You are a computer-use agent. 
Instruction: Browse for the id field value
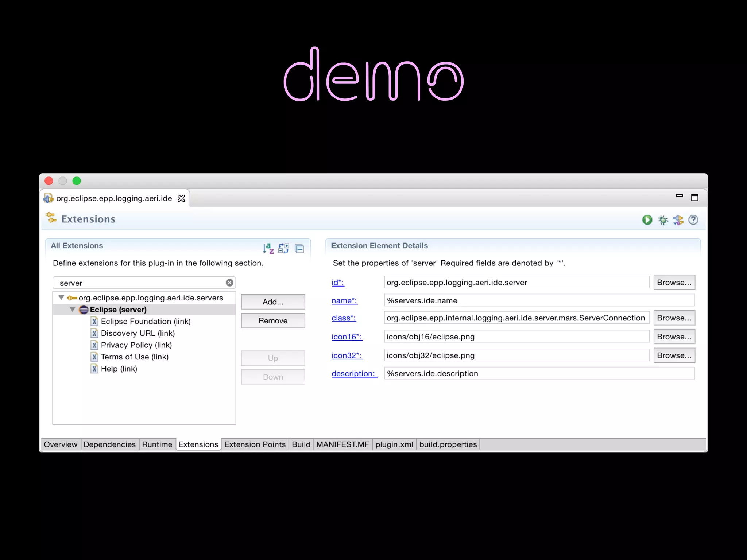(674, 282)
